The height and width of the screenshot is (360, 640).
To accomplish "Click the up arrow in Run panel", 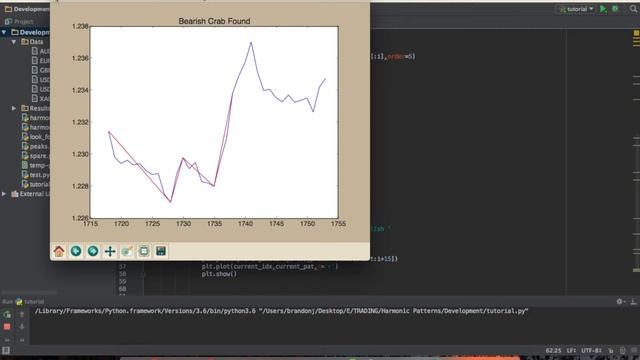I will tap(22, 314).
